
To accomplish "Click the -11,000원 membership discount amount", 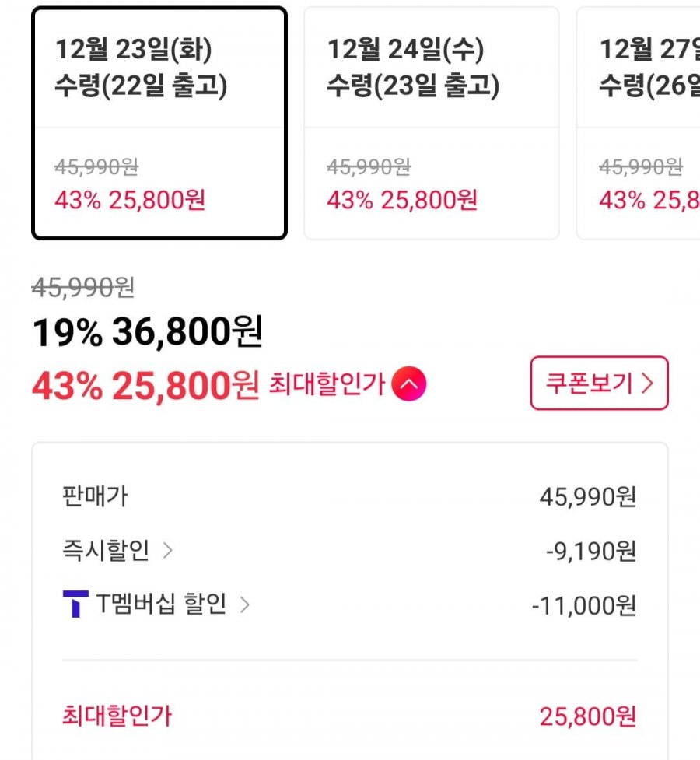I will click(x=584, y=605).
